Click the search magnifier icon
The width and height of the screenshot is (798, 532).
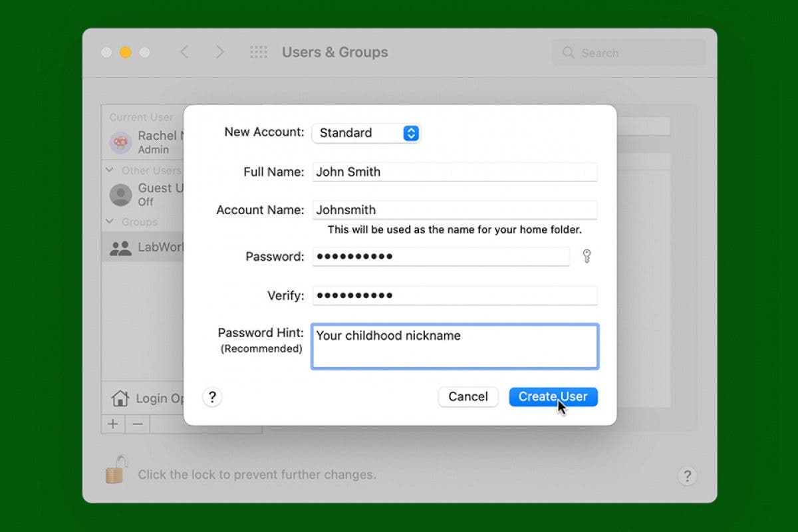(x=567, y=52)
